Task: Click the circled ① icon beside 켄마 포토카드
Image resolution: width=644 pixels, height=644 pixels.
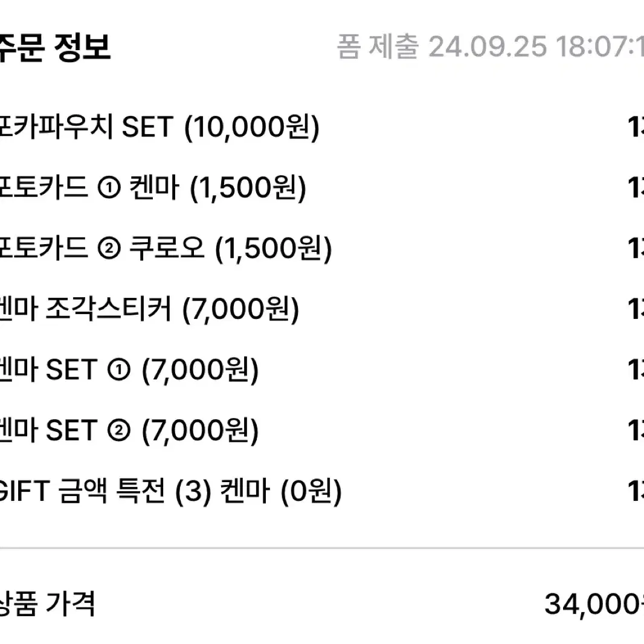Action: tap(109, 188)
